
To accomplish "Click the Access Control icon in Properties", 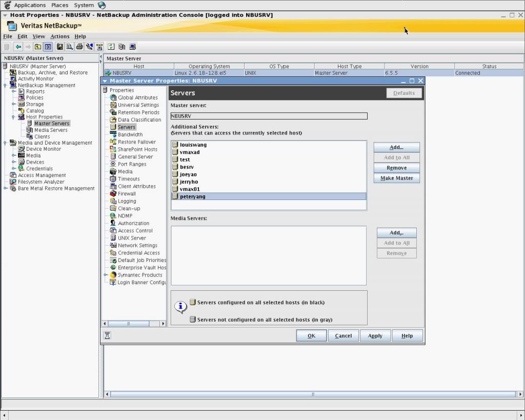I will pos(113,230).
